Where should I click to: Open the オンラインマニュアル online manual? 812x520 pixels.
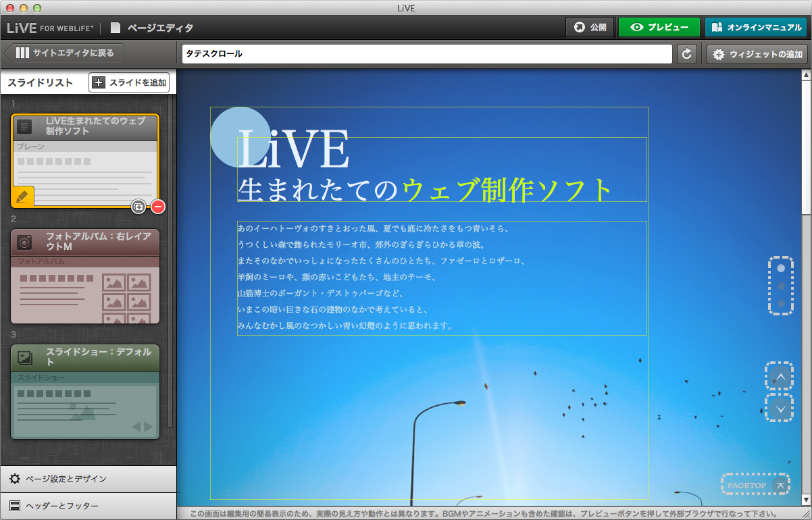[x=755, y=28]
